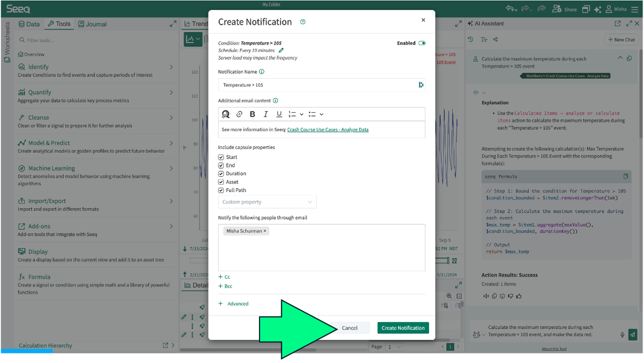The image size is (644, 363).
Task: Click the send message icon in AI Assistant
Action: (x=633, y=334)
